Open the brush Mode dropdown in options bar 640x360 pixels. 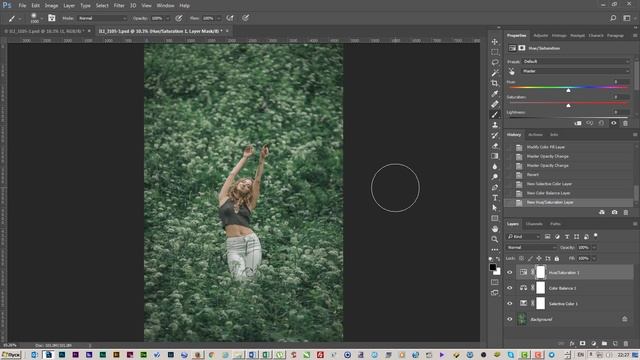tap(102, 18)
